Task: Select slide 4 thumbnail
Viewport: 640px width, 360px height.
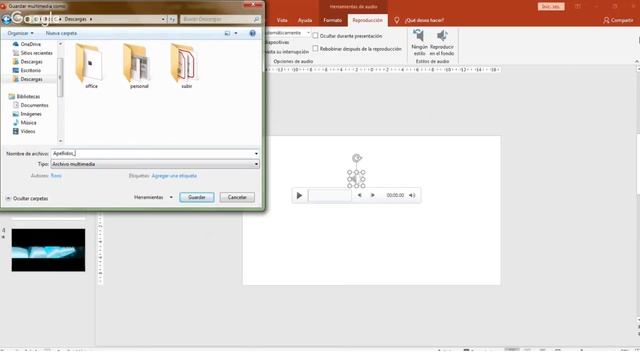Action: tap(48, 250)
